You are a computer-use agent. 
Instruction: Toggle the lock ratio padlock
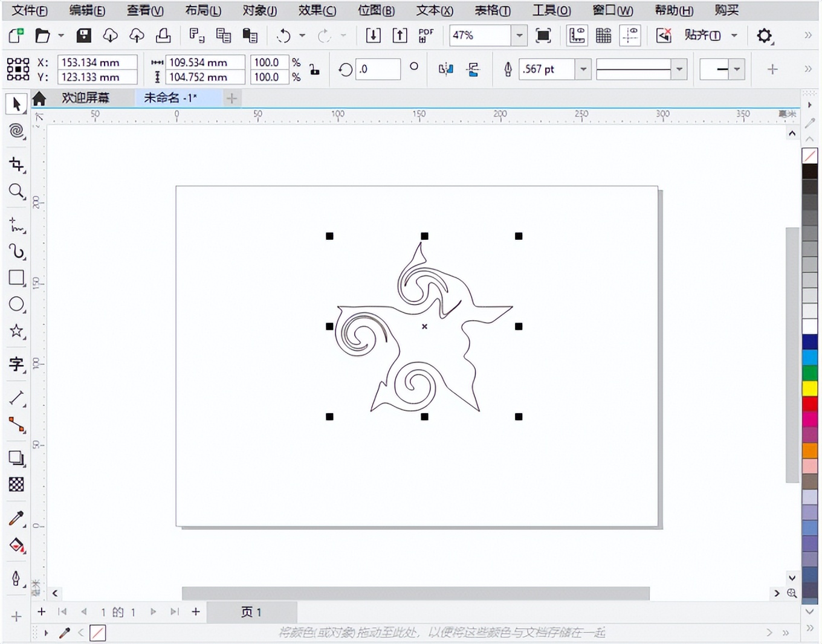click(314, 69)
